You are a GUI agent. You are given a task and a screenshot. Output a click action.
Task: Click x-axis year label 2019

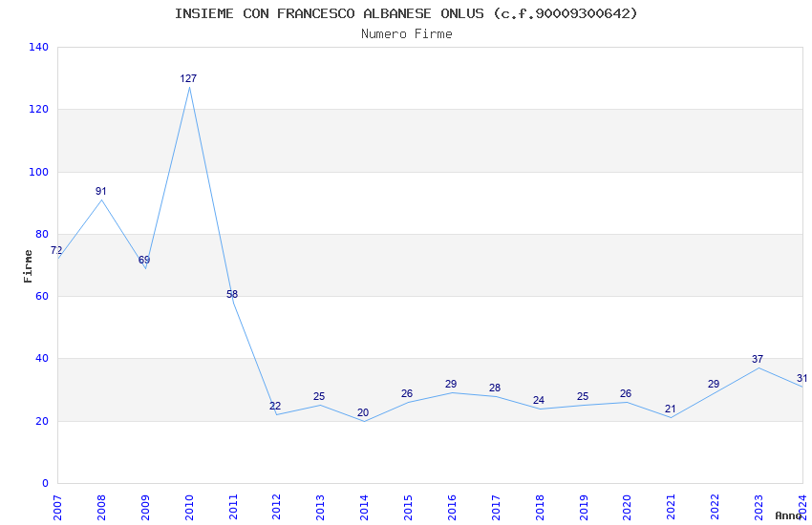[584, 508]
